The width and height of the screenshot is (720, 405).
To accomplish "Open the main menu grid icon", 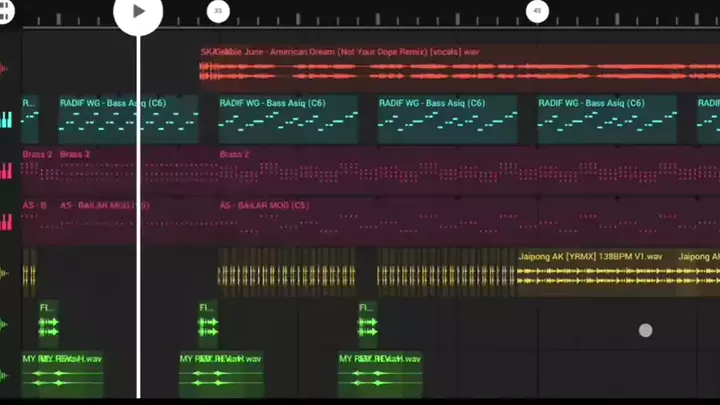I will click(x=7, y=13).
